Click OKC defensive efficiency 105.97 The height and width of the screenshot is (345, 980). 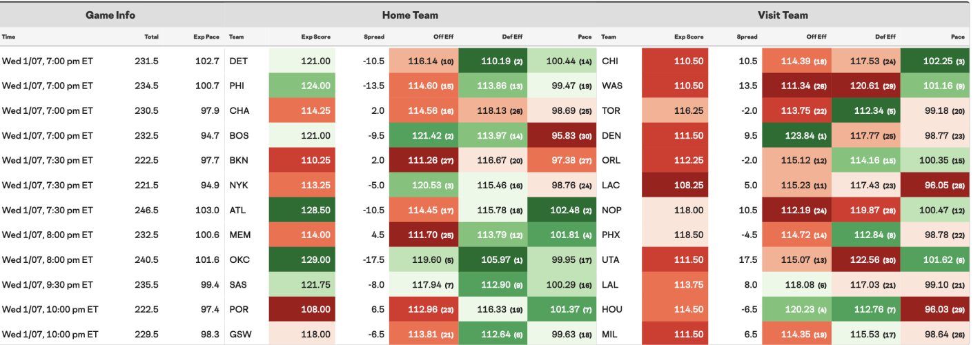(x=493, y=259)
